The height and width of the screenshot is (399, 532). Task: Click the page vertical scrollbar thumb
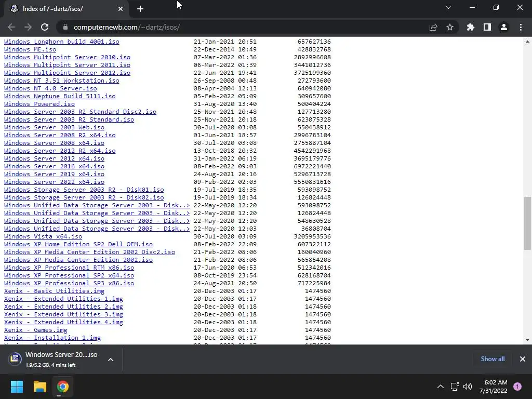[x=527, y=223]
